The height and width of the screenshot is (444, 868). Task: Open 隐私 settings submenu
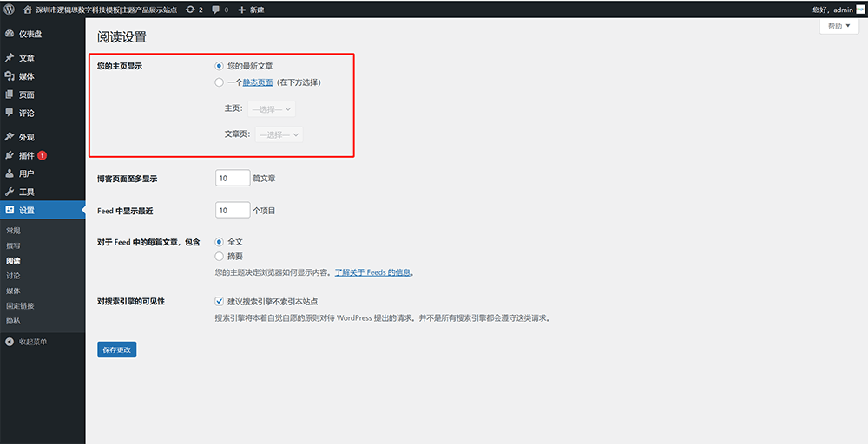click(13, 320)
